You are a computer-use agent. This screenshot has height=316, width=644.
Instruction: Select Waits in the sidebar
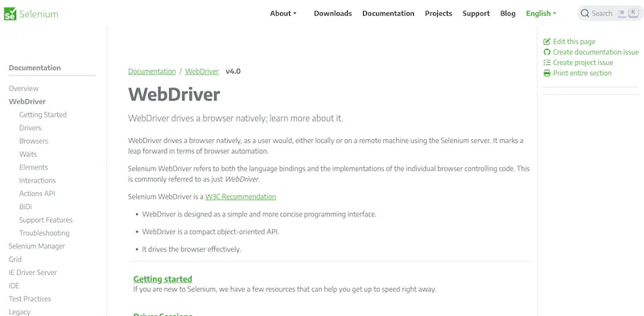tap(28, 154)
